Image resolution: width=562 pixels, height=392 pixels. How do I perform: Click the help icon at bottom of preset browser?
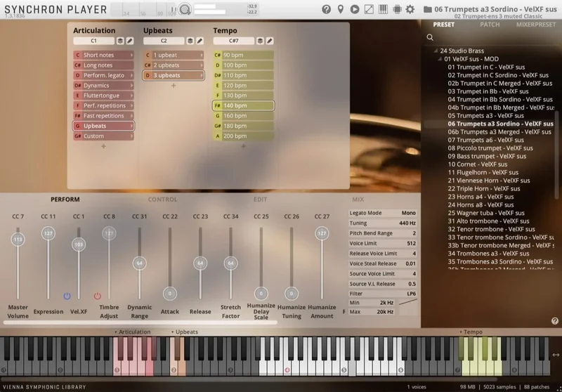coord(555,321)
